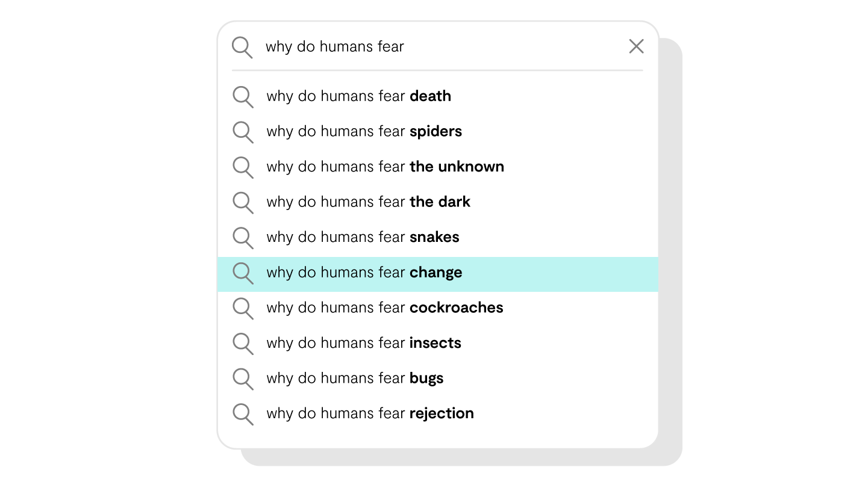Click the search magnifier icon in search bar
868x482 pixels.
coord(242,47)
